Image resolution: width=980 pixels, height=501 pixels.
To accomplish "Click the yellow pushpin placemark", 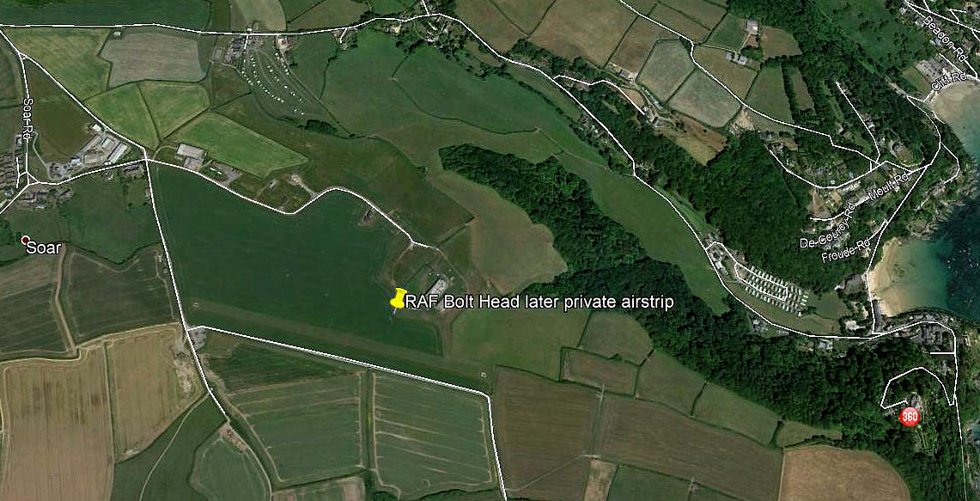I will [399, 297].
